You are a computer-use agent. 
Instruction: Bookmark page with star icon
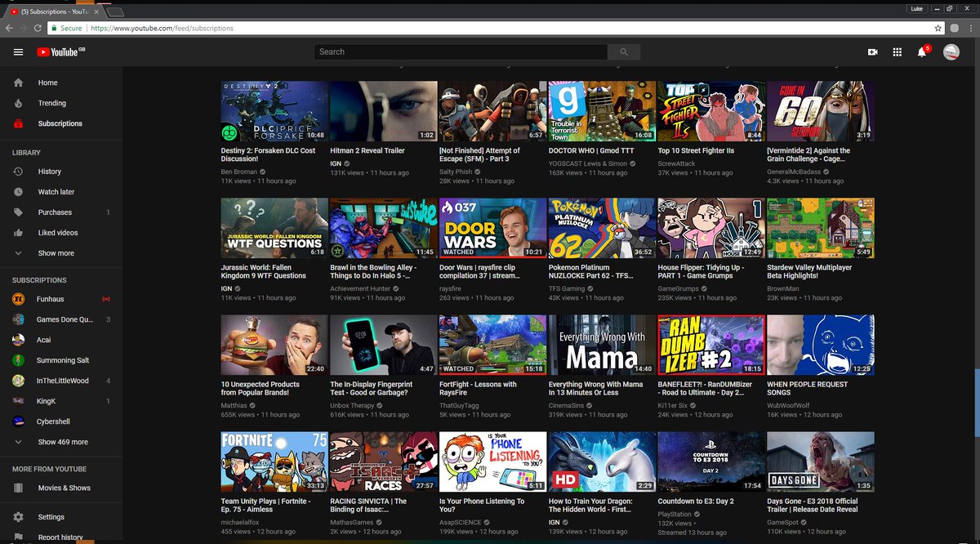click(x=939, y=28)
